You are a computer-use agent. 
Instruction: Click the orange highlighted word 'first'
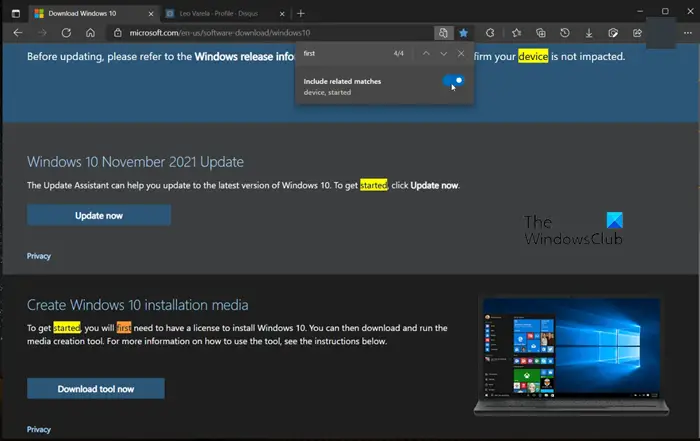(124, 328)
